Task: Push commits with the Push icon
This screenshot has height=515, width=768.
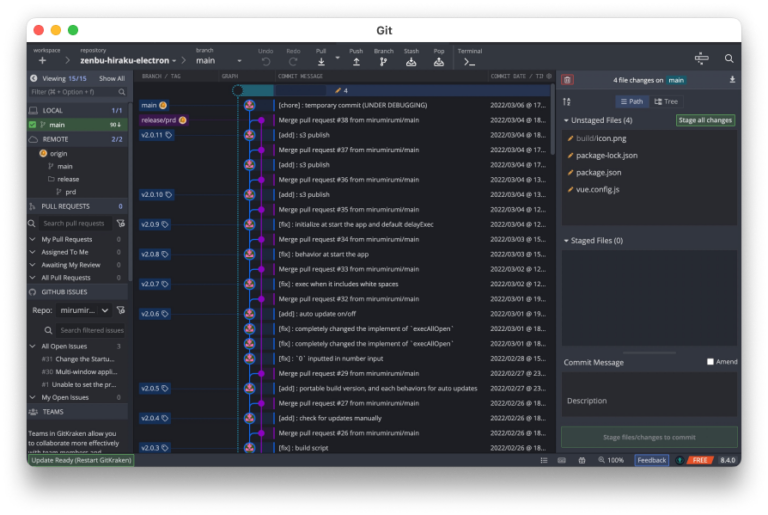Action: 356,62
